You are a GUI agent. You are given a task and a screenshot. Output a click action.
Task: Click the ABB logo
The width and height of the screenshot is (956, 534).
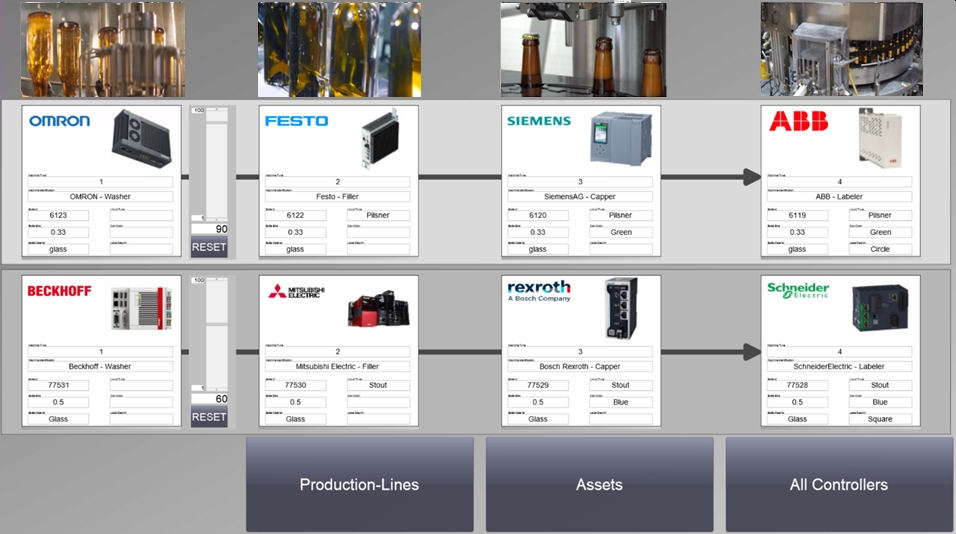click(x=799, y=121)
